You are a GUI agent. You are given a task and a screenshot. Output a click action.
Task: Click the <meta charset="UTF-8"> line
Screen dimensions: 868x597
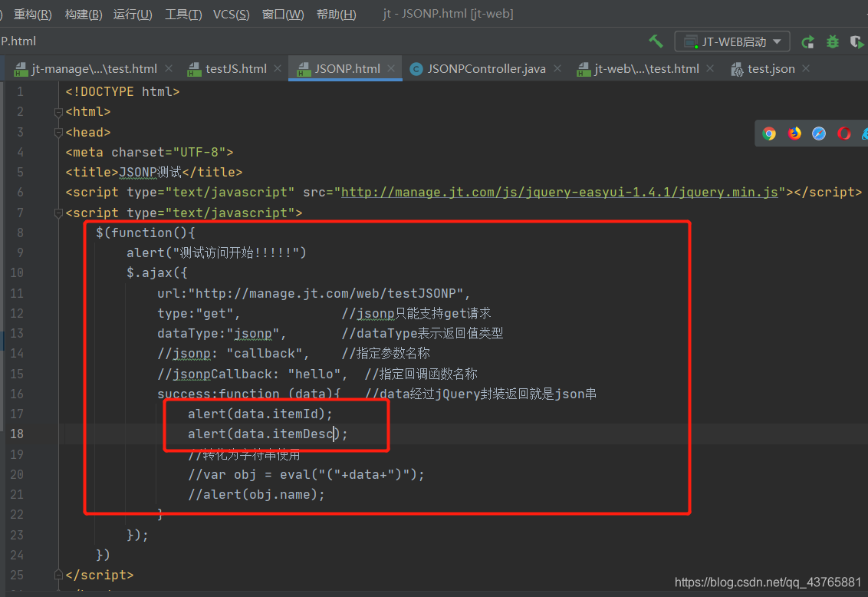[x=150, y=152]
